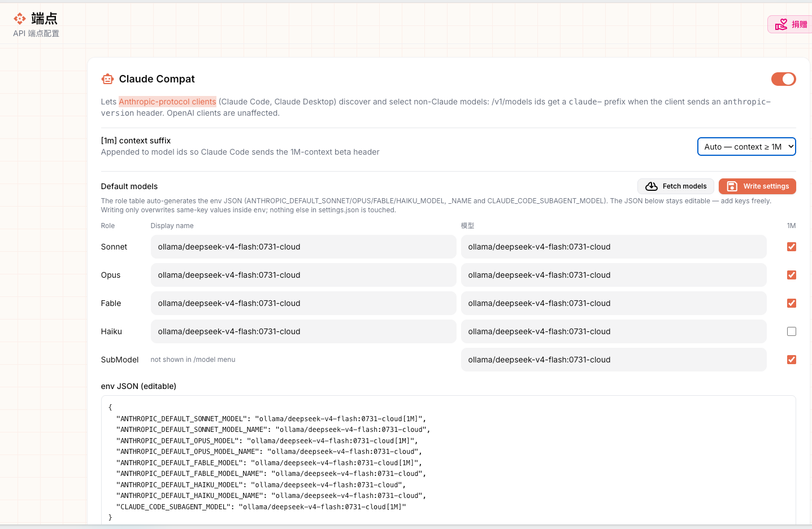Click the CLAUDE_CODE_SUBAGENT_MODEL line in JSON
This screenshot has height=529, width=812.
point(261,507)
